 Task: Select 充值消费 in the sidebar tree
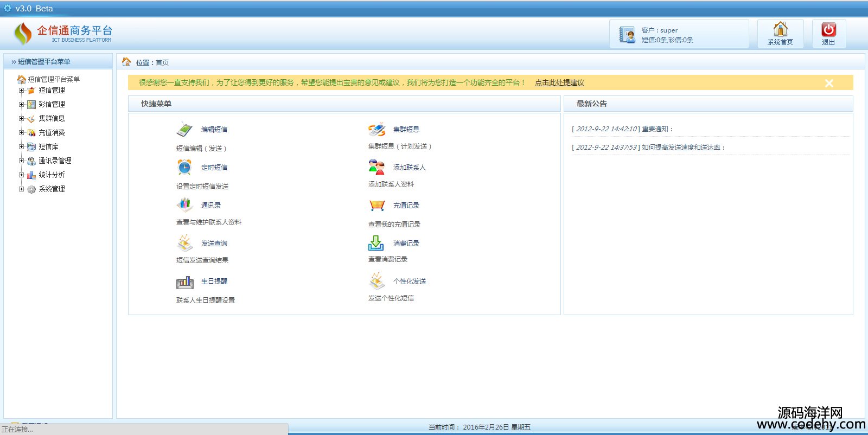click(52, 133)
